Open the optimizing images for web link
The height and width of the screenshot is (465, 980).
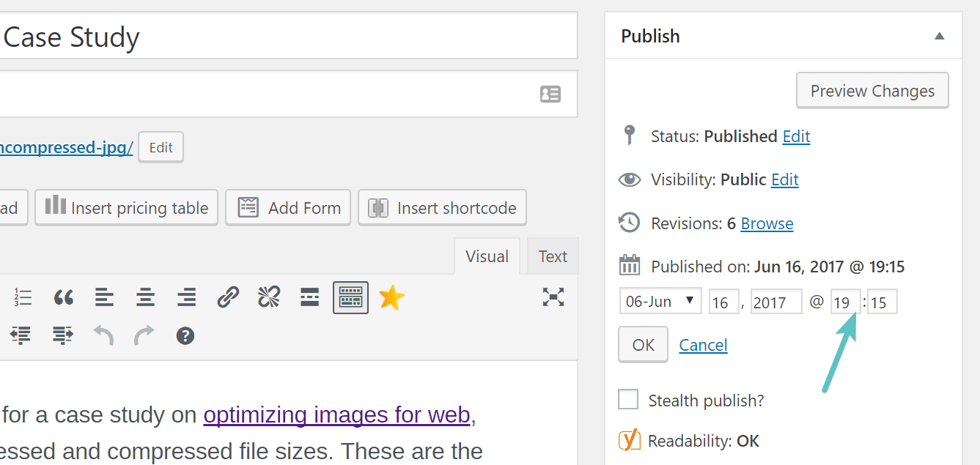click(336, 414)
